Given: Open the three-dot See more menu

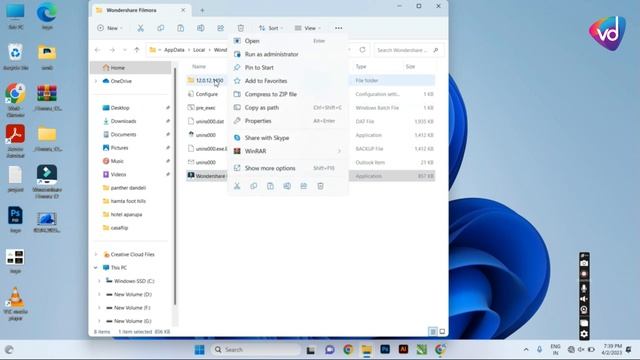Looking at the screenshot, I should click(338, 28).
